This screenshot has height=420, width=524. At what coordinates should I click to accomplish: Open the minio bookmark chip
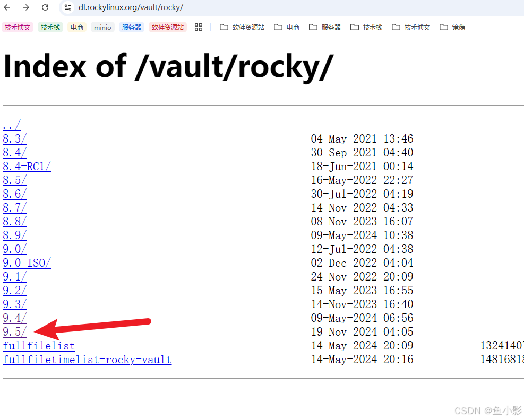tap(102, 28)
